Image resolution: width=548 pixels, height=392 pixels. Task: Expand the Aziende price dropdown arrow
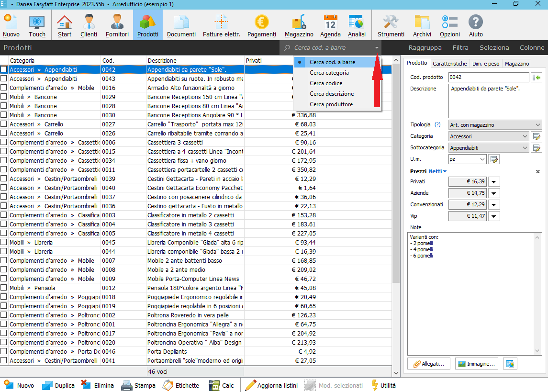[494, 193]
